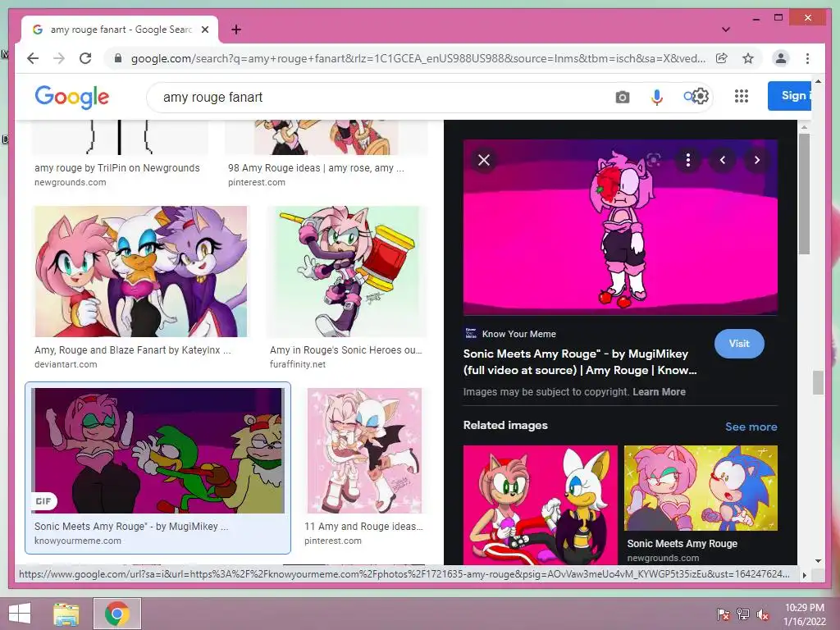The width and height of the screenshot is (840, 630).
Task: Open the Sonic Meets Amy Rouge GIF result
Action: (158, 450)
